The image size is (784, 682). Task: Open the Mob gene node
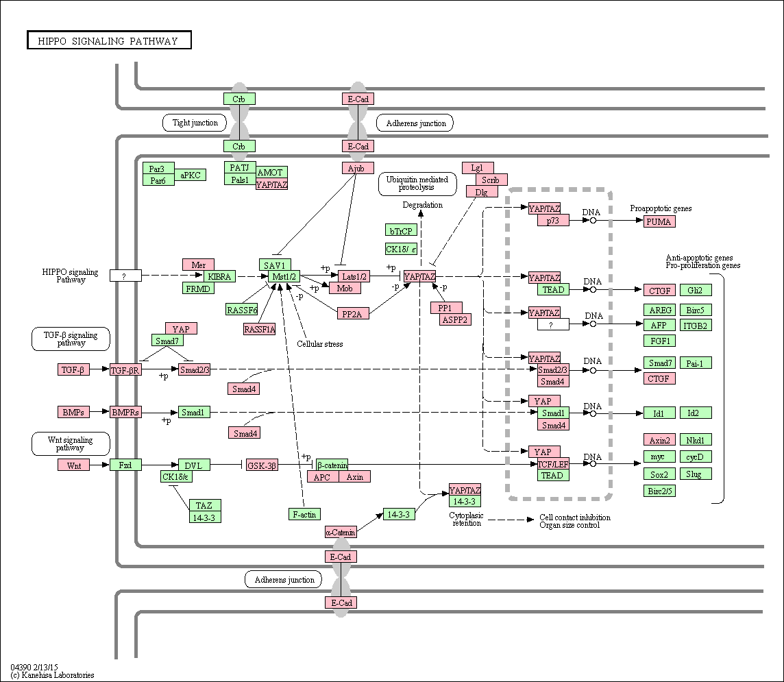[345, 289]
